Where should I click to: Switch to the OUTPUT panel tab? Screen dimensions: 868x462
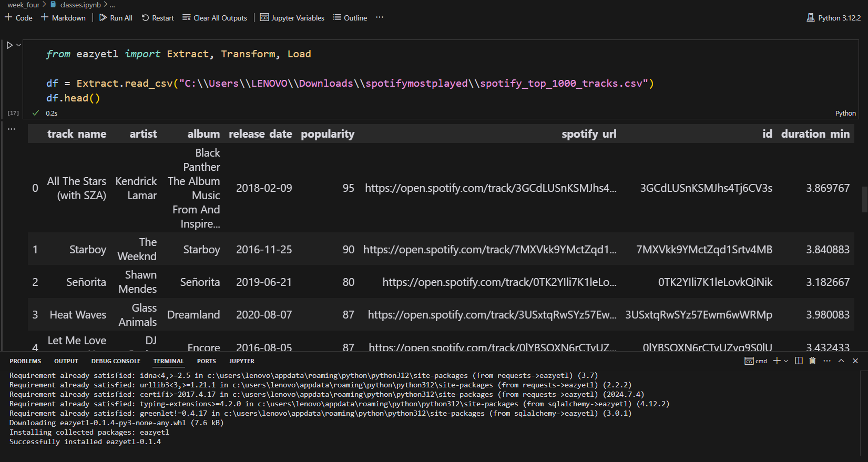66,361
